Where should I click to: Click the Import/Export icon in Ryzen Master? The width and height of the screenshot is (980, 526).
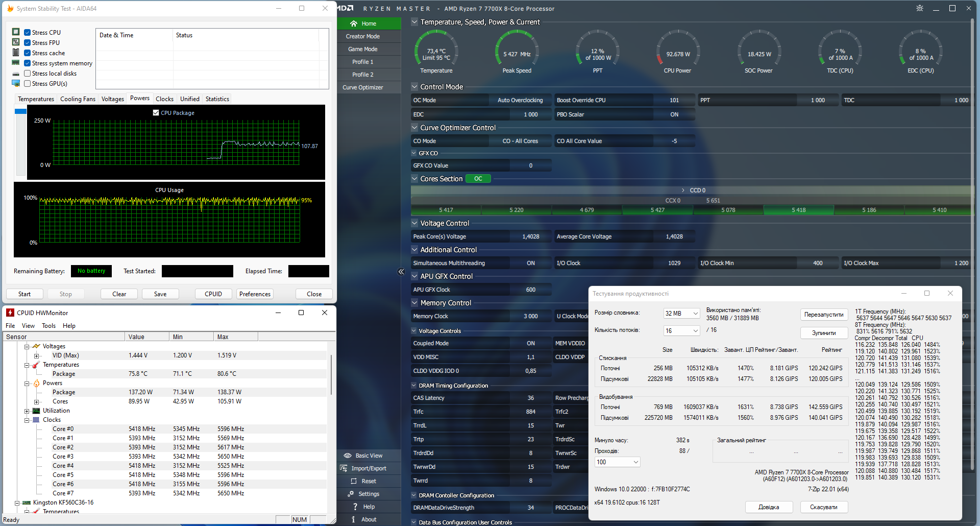344,468
